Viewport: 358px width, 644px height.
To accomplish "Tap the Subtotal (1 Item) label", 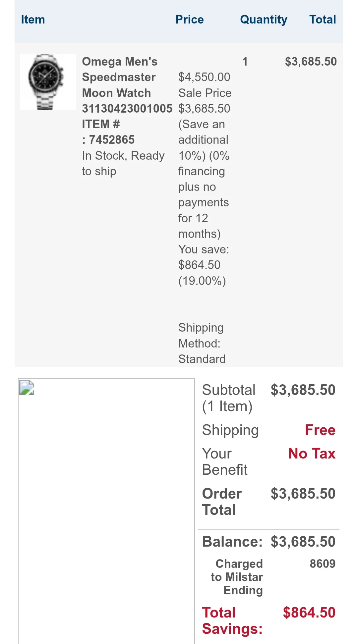I will [229, 398].
